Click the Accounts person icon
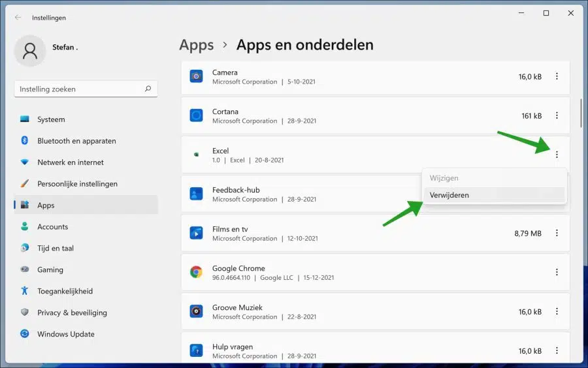Viewport: 588px width, 368px height. (x=25, y=226)
